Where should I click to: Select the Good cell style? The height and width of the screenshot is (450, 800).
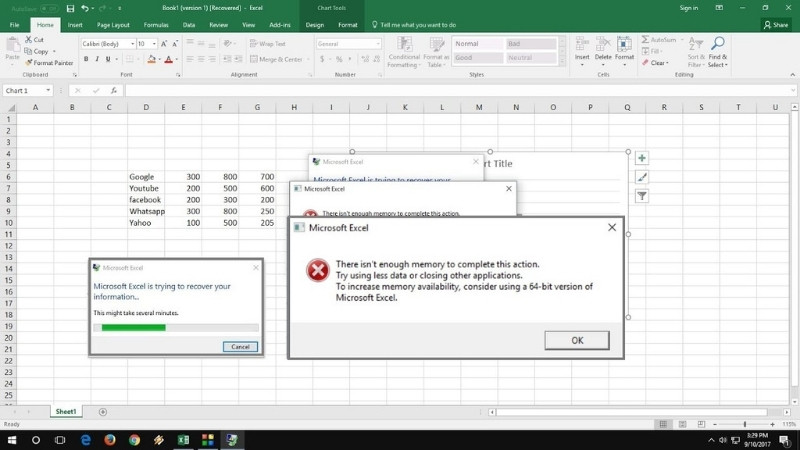coord(478,58)
